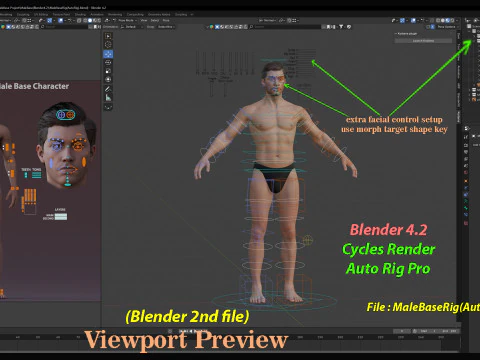Open blue Modifiers properties tab
The image size is (480, 360).
pyautogui.click(x=466, y=188)
